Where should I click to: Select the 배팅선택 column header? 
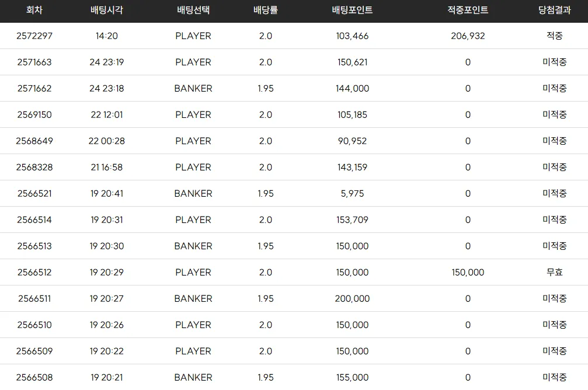(193, 10)
